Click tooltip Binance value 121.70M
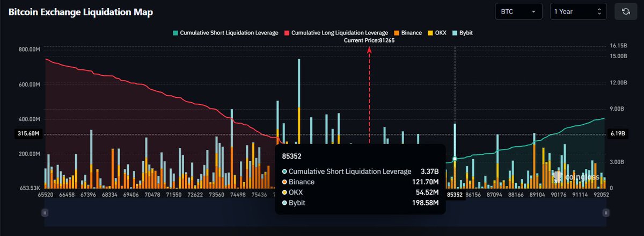Image resolution: width=644 pixels, height=236 pixels. point(424,182)
